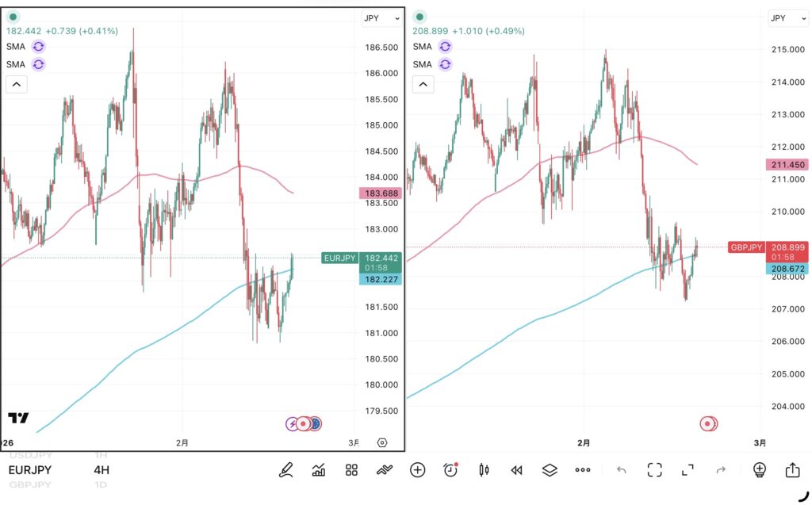Change the candlestick chart type

click(484, 470)
